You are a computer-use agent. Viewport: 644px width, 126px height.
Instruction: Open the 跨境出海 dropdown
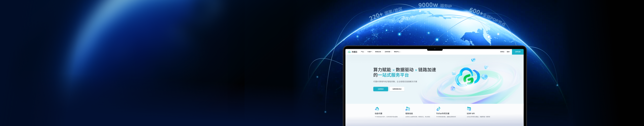click(x=379, y=52)
